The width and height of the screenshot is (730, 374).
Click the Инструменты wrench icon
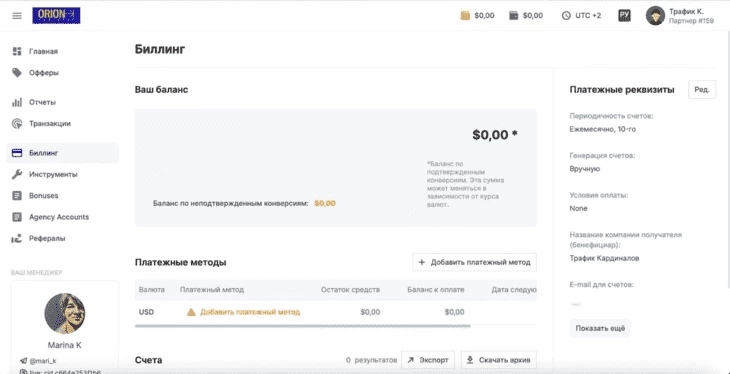pos(17,174)
